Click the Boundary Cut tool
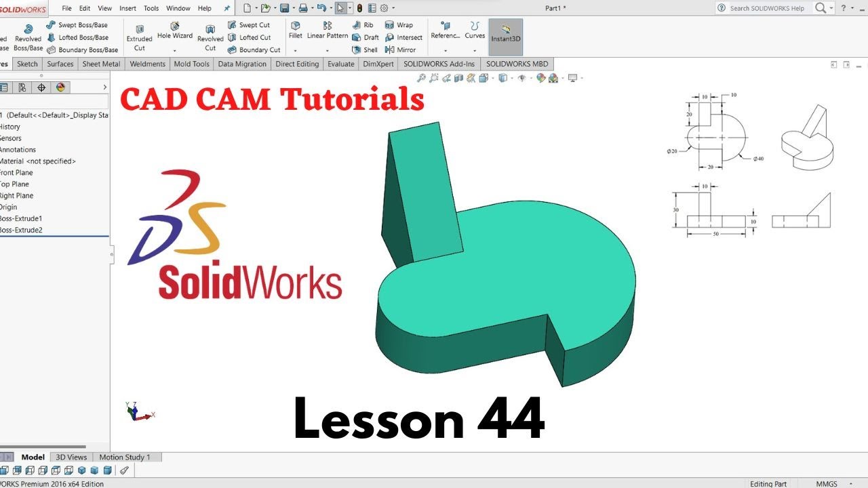 click(254, 49)
